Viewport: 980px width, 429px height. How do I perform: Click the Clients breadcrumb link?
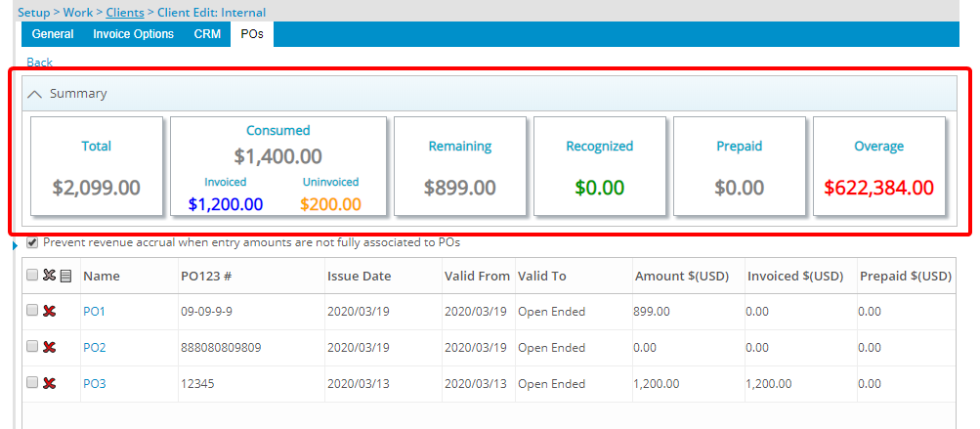[124, 13]
